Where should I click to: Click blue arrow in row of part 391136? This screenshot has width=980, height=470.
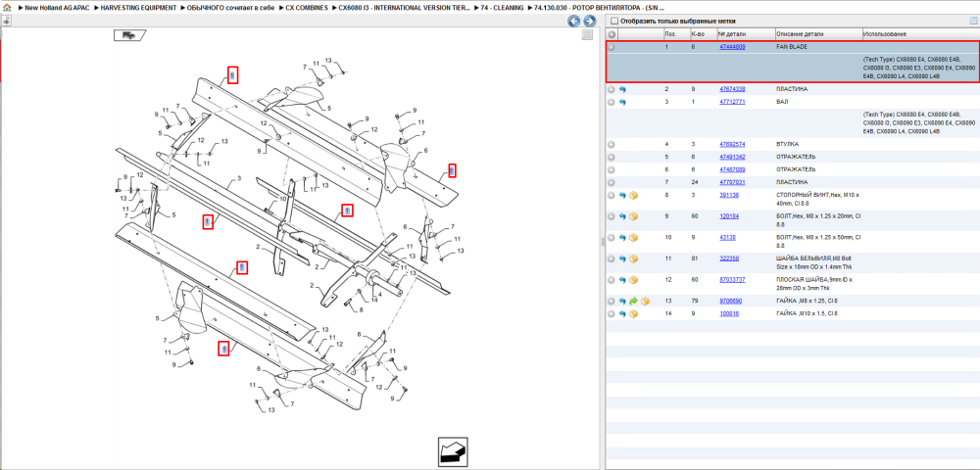click(622, 196)
